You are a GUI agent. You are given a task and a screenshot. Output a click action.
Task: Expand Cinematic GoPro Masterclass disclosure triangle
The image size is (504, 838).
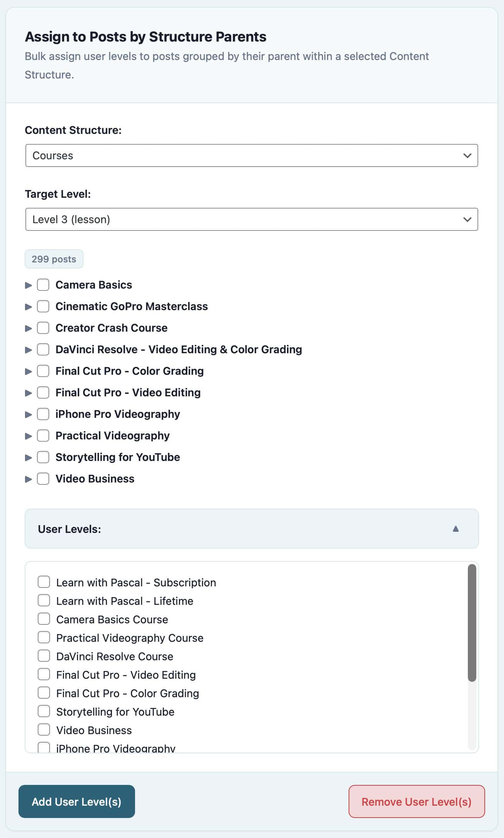[28, 307]
